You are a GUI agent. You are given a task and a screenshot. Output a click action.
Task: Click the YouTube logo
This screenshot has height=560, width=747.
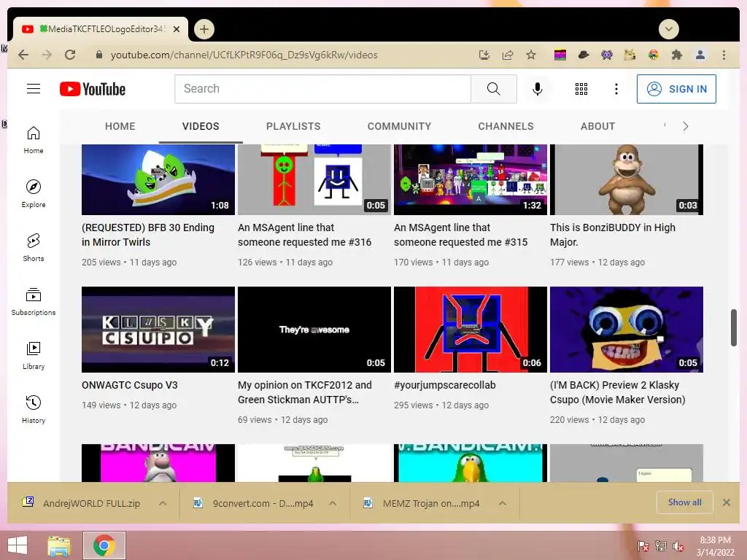point(93,89)
